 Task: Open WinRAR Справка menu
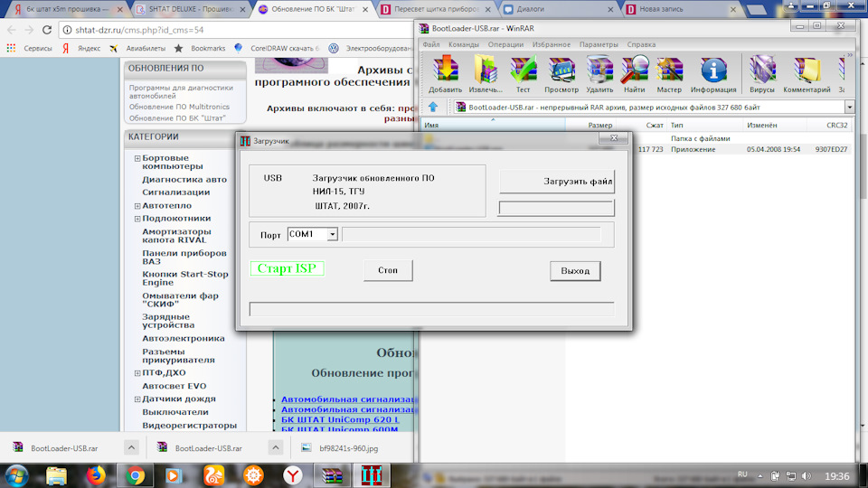click(x=641, y=44)
